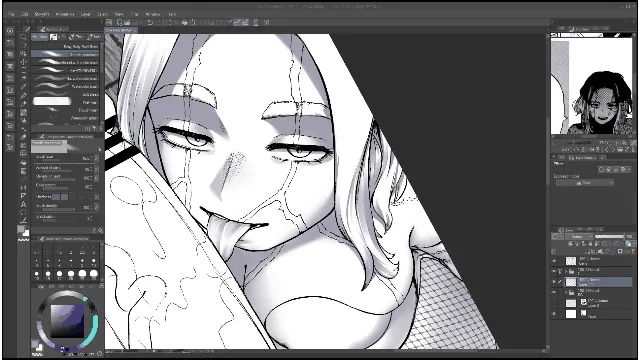Open the File menu
640x360 pixels.
tap(11, 14)
